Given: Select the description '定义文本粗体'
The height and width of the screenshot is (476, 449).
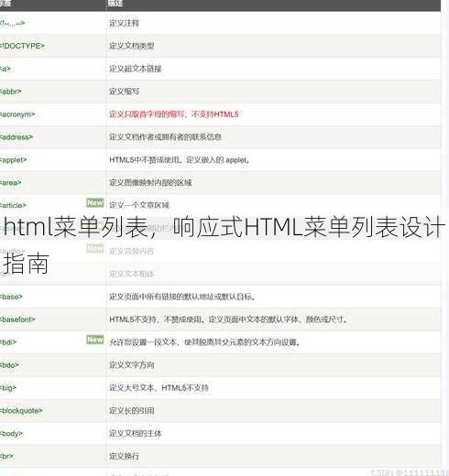Looking at the screenshot, I should coord(132,274).
